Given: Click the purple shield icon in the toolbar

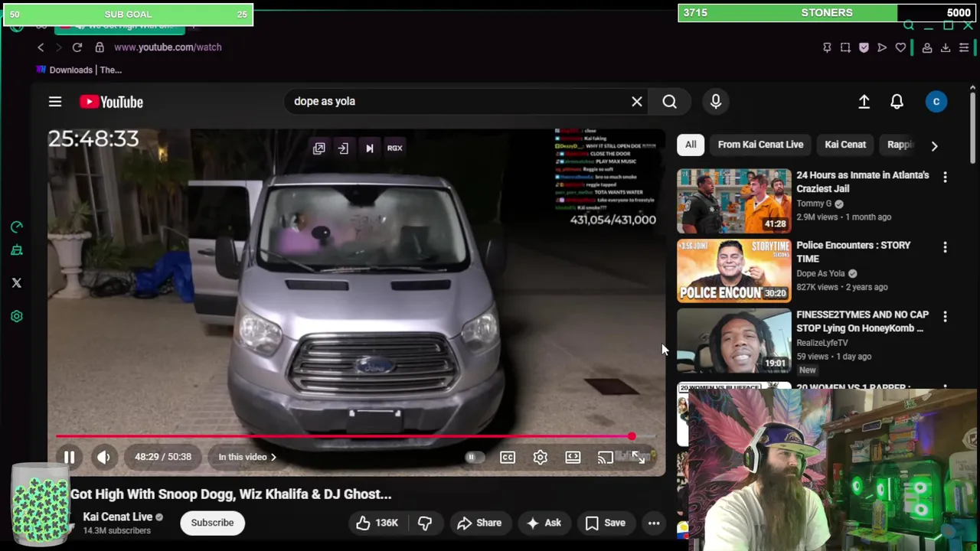Looking at the screenshot, I should click(864, 47).
